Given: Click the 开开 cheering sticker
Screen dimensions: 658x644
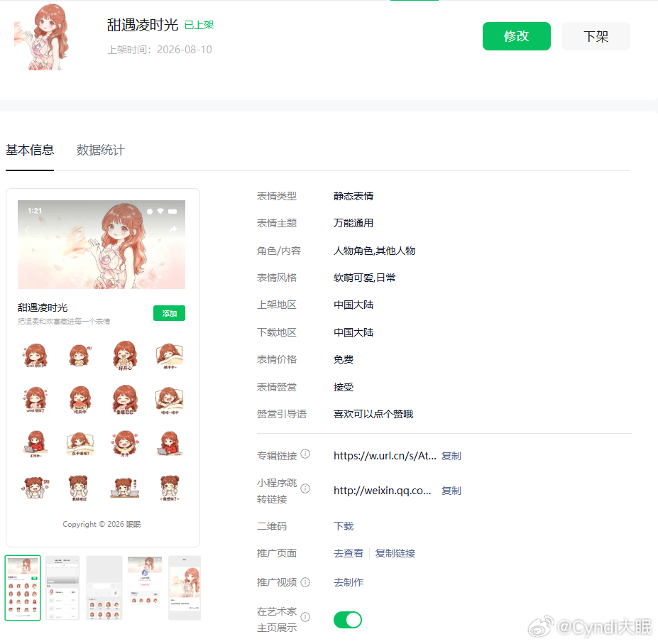Looking at the screenshot, I should [125, 444].
